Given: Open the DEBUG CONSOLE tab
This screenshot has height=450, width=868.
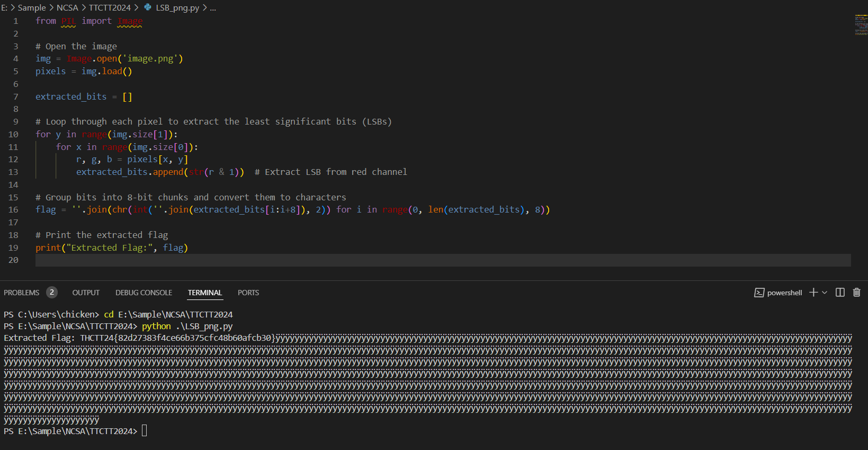Looking at the screenshot, I should pos(144,293).
